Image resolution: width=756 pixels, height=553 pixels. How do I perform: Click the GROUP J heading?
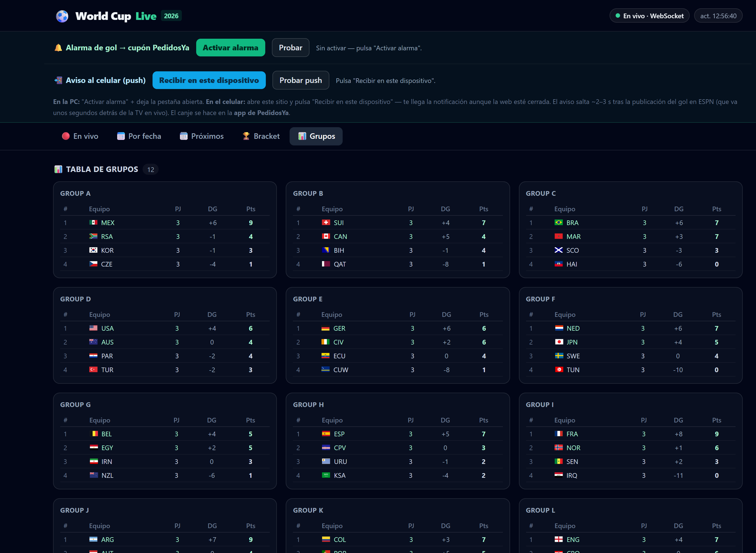click(75, 510)
